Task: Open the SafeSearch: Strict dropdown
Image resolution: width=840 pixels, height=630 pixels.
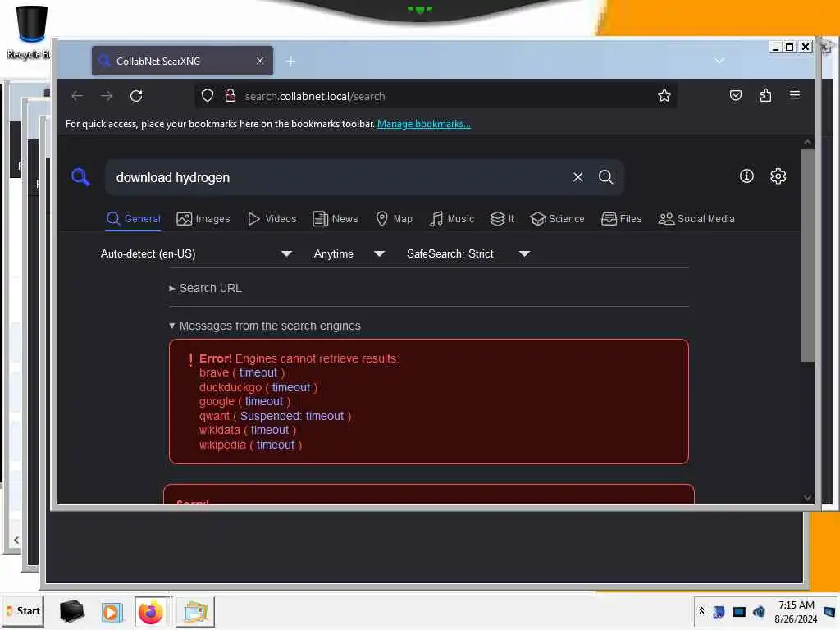Action: (x=468, y=254)
